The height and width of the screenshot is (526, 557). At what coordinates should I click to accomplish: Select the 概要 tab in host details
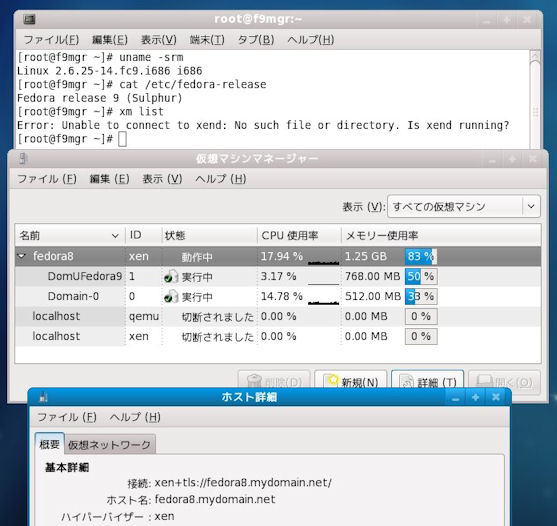click(x=49, y=444)
